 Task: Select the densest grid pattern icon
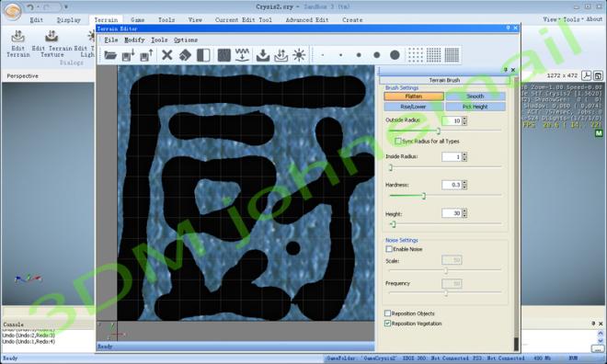(452, 55)
